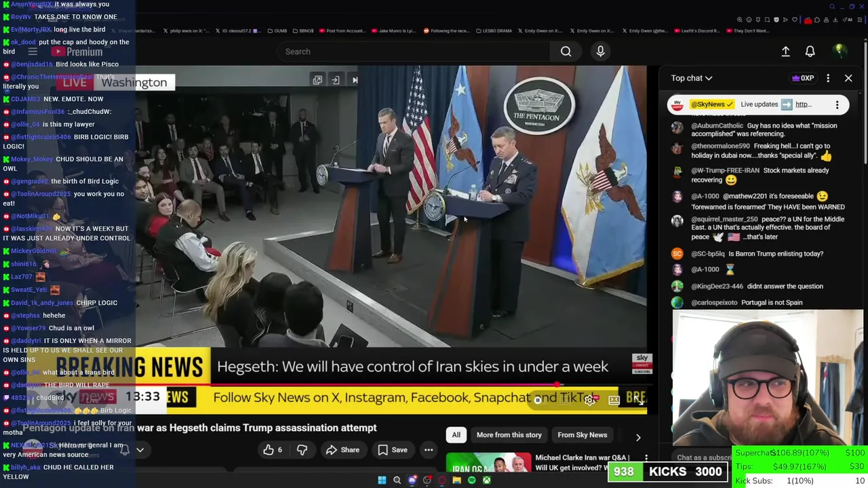
Task: Open the BBNO$ bookmarks folder
Action: (x=302, y=30)
